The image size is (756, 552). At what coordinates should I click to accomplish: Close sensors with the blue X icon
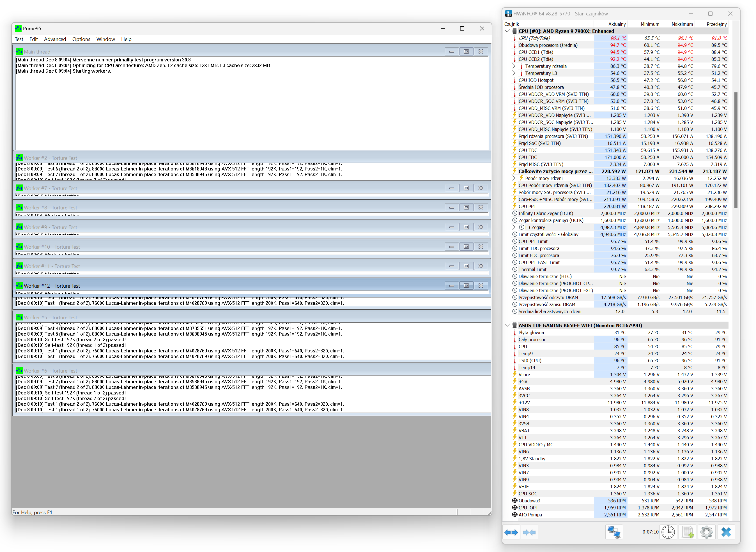point(726,532)
